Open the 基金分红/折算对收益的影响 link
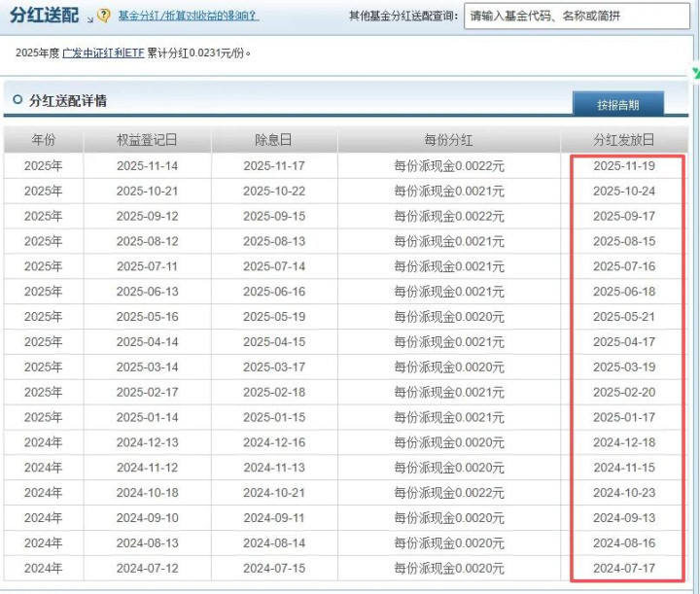 (188, 17)
